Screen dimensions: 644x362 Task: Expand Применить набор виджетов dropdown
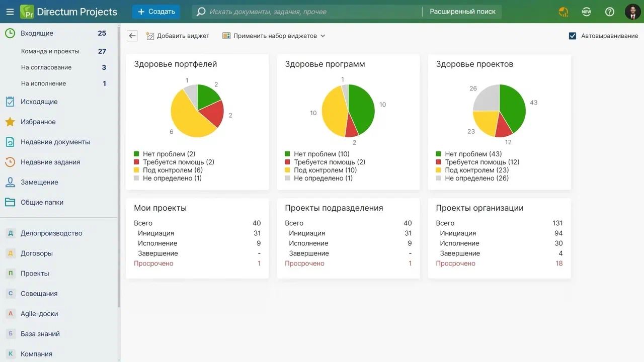[x=274, y=36]
